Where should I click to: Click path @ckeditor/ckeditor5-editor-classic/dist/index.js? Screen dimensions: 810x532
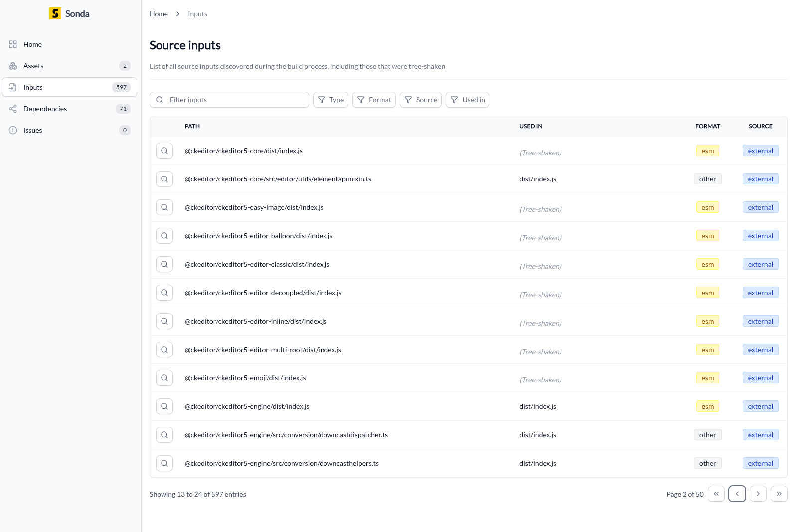click(x=257, y=264)
